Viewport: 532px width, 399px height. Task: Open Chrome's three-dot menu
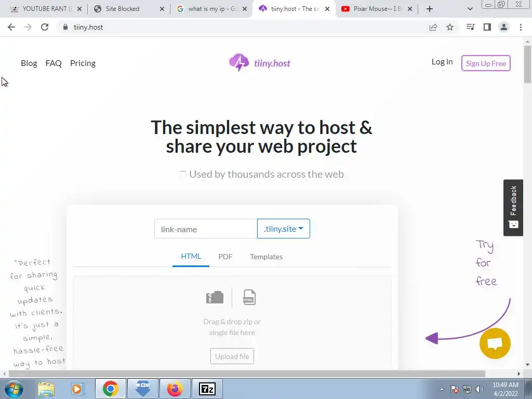(521, 27)
